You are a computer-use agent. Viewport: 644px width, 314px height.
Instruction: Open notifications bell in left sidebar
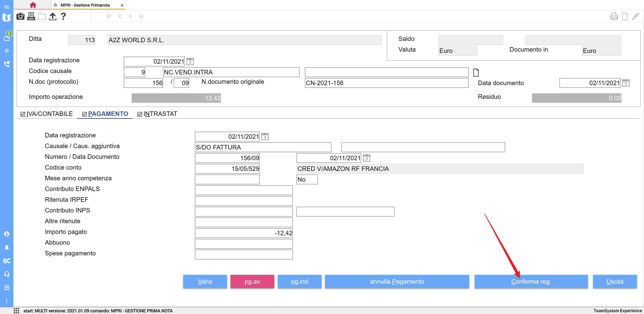pos(7,247)
